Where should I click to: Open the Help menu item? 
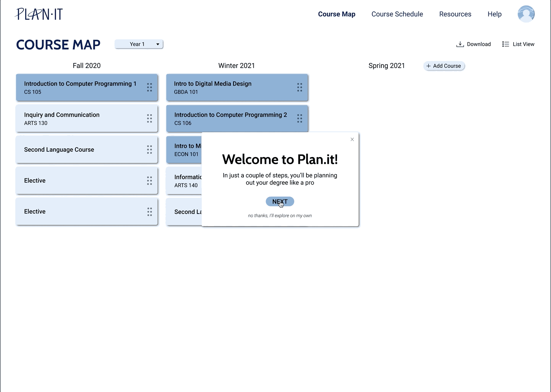click(x=494, y=14)
